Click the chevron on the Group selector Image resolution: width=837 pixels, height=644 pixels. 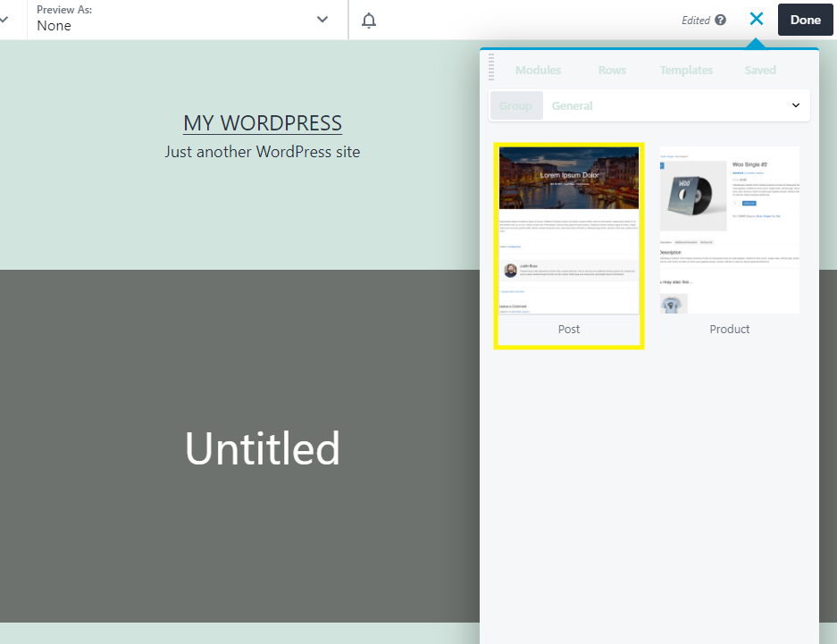coord(794,105)
